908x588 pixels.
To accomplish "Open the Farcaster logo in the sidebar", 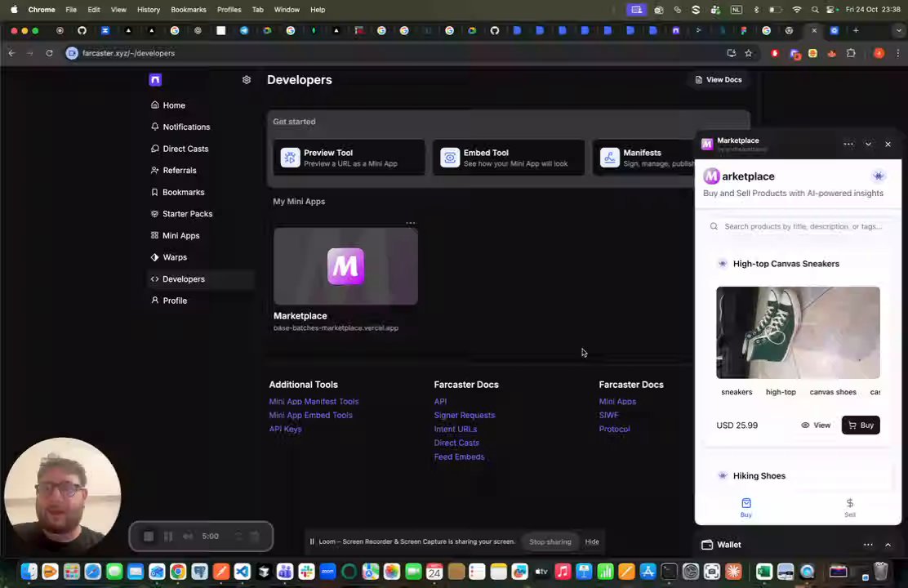I will tap(155, 80).
